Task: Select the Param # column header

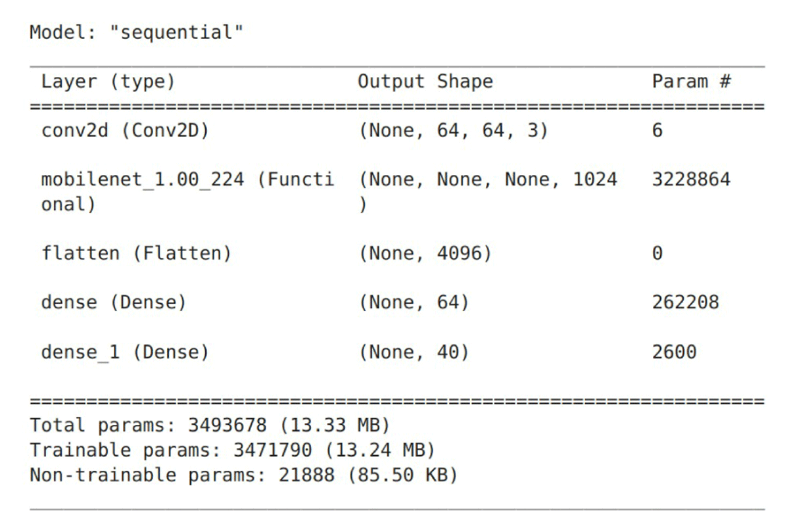Action: (x=691, y=82)
